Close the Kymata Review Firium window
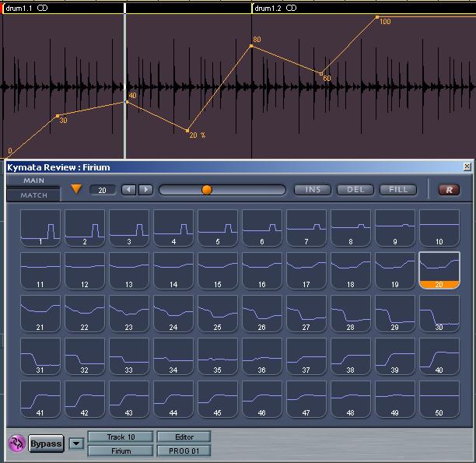The image size is (476, 463). pyautogui.click(x=467, y=167)
